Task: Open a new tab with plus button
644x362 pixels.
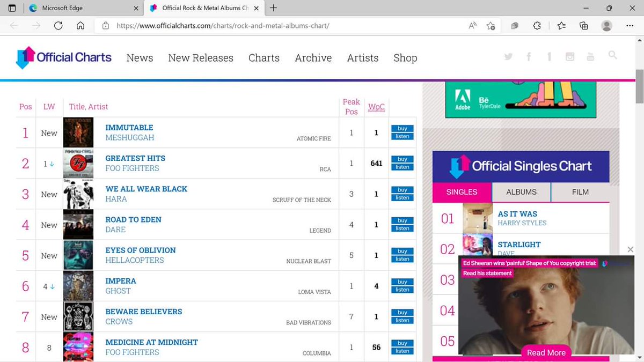Action: [274, 8]
